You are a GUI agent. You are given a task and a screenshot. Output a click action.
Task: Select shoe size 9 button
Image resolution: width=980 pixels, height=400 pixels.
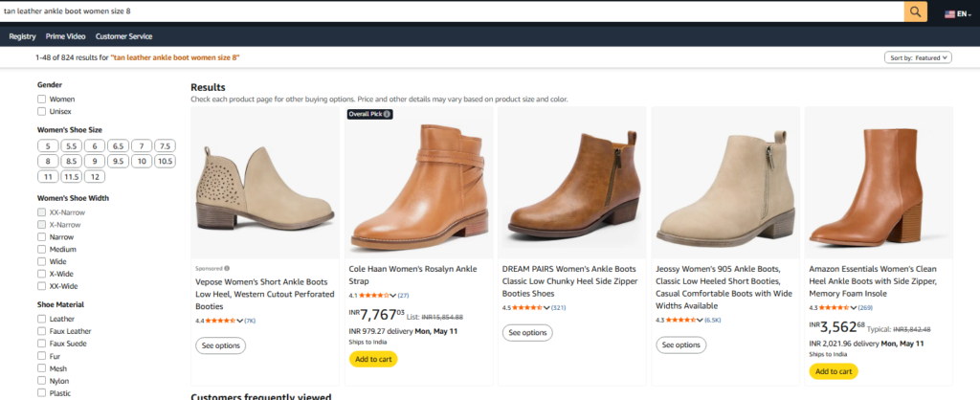(95, 162)
